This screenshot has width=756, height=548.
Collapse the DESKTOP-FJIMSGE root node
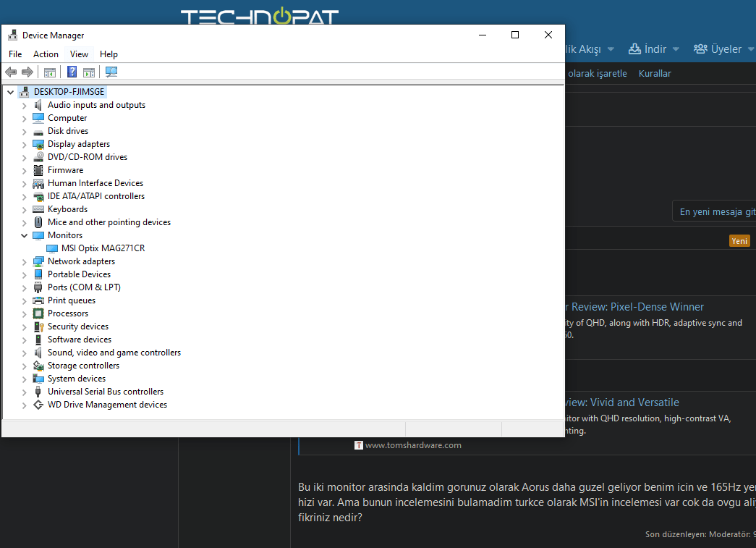[x=11, y=92]
